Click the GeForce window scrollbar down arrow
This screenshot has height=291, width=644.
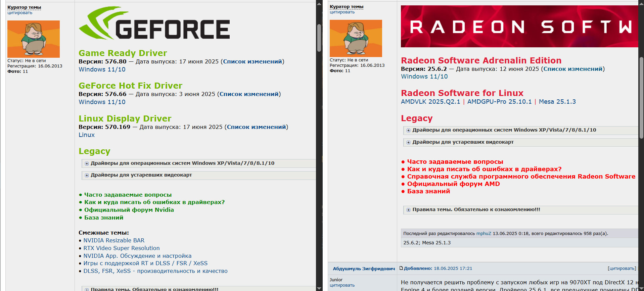[319, 288]
